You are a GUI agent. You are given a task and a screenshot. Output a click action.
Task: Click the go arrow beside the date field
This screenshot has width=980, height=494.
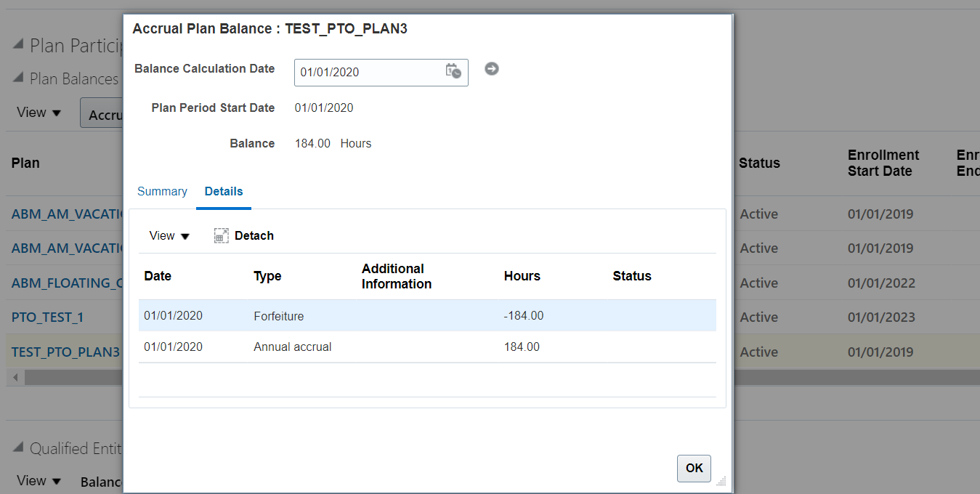(x=492, y=68)
